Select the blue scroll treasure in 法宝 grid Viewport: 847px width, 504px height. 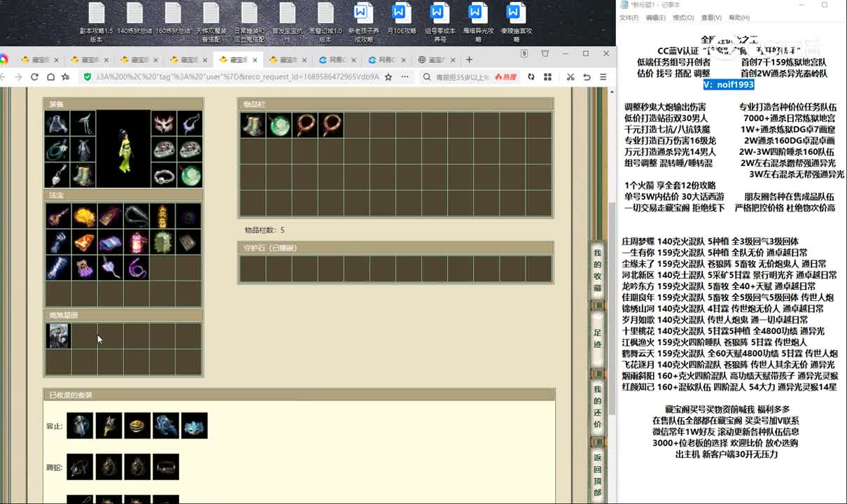pyautogui.click(x=111, y=242)
